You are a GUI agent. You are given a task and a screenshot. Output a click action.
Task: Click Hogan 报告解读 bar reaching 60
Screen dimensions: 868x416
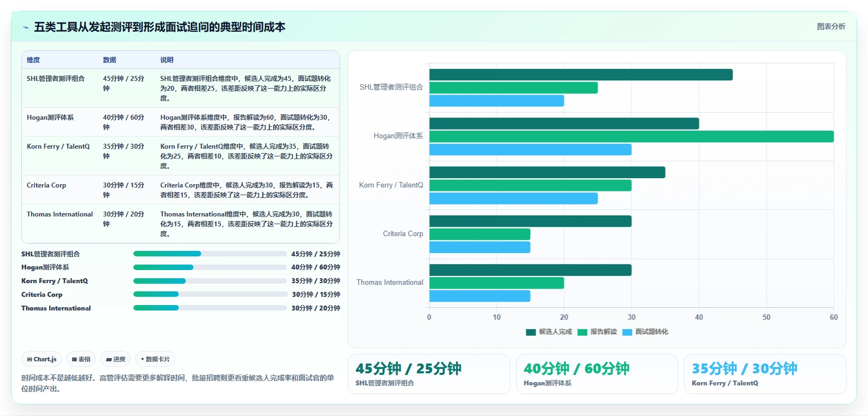pos(631,137)
